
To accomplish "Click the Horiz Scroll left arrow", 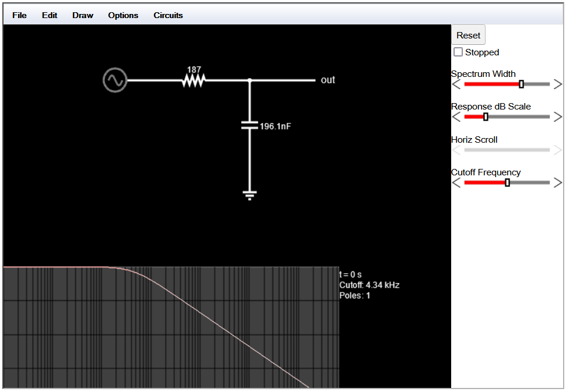I will click(x=456, y=150).
